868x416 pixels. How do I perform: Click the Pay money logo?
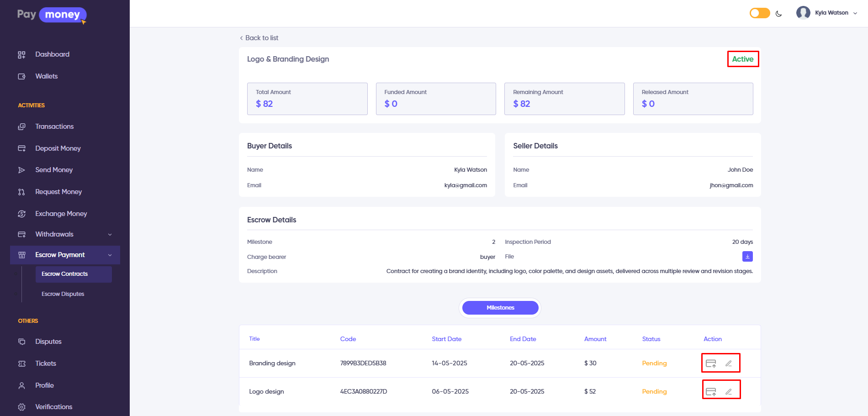(52, 15)
